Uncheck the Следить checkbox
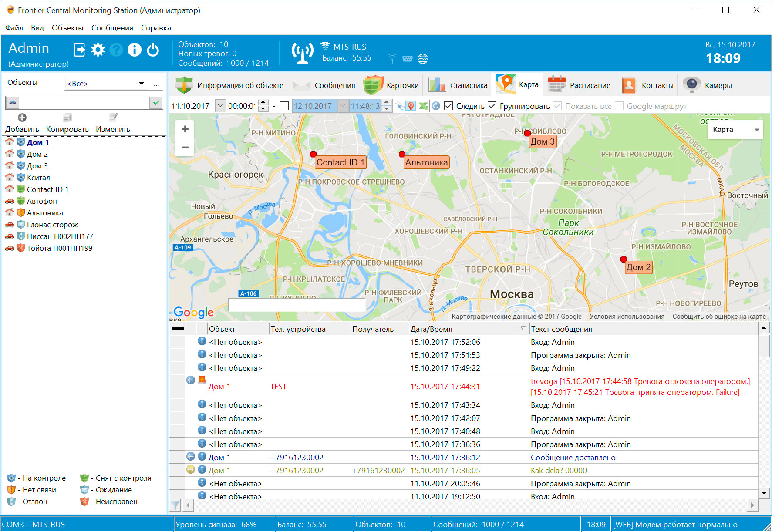This screenshot has height=532, width=772. tap(448, 106)
